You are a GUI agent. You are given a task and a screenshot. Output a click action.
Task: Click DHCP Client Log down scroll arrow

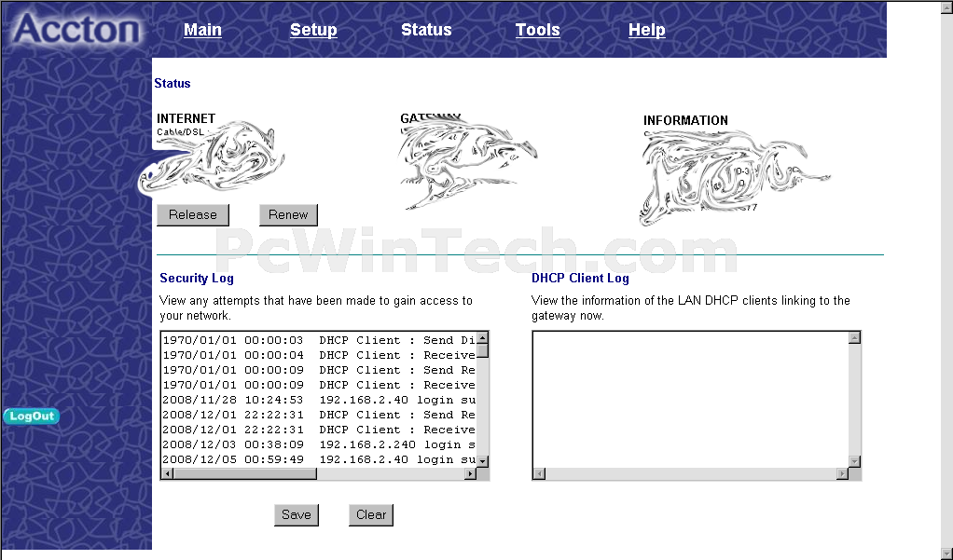pos(854,461)
